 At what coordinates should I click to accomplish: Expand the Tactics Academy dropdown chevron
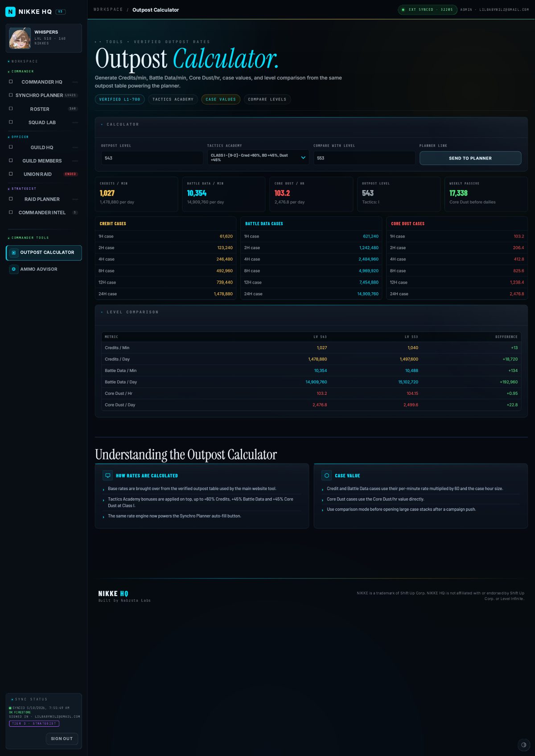(x=303, y=158)
